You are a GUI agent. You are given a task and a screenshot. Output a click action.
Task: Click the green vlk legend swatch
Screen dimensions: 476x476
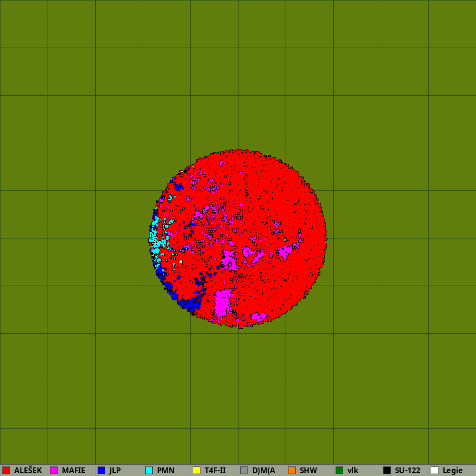point(339,470)
